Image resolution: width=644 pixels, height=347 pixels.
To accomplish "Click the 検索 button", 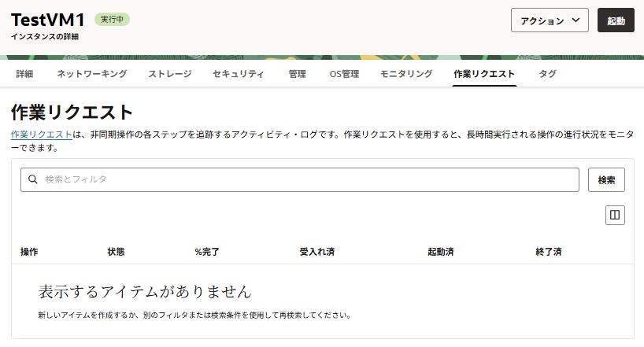I will coord(606,179).
